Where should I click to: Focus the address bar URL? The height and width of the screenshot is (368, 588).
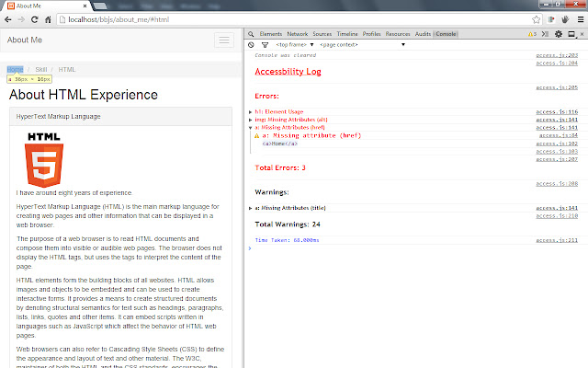click(x=294, y=19)
